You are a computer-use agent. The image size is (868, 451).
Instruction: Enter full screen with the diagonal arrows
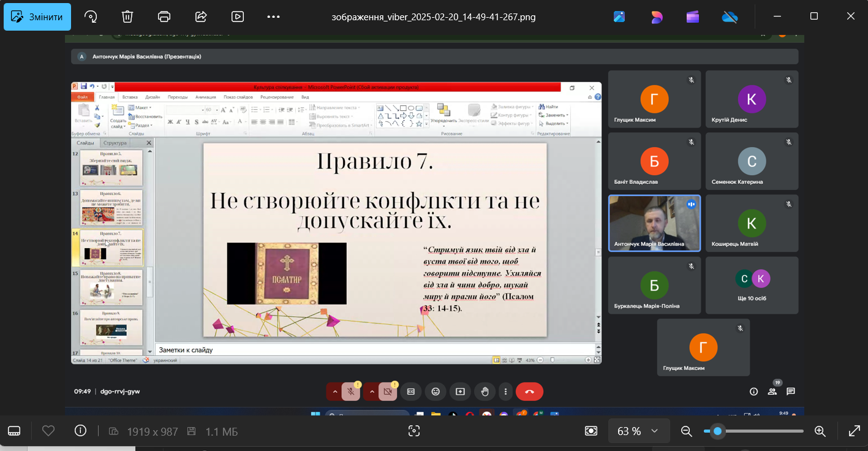pos(854,431)
